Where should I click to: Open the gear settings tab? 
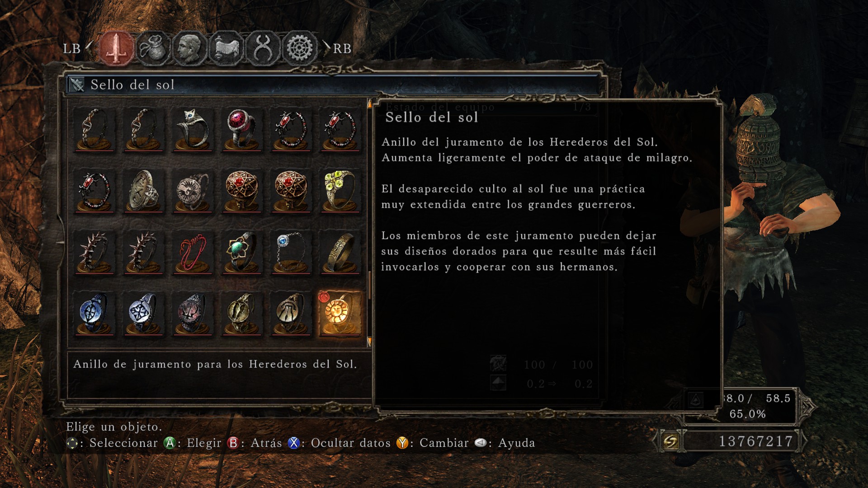tap(300, 48)
